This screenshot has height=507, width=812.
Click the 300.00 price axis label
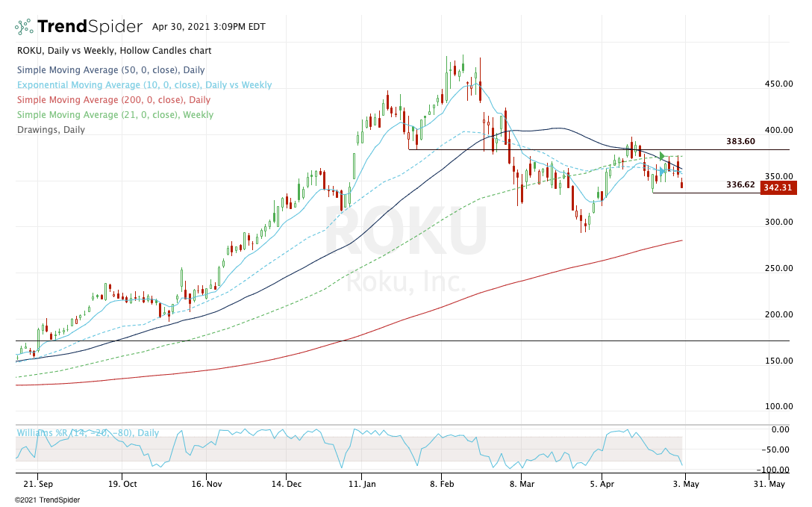(779, 223)
